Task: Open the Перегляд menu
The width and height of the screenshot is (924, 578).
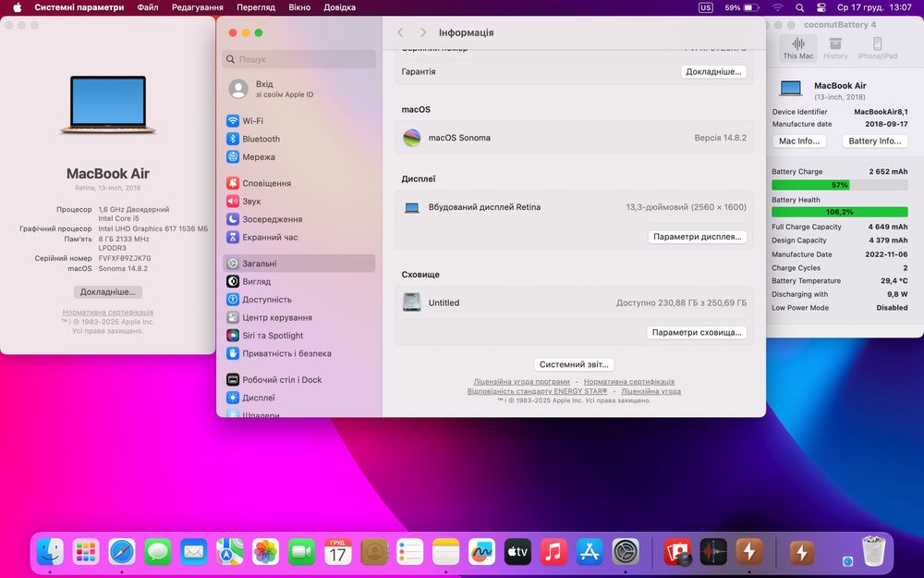Action: (x=256, y=7)
